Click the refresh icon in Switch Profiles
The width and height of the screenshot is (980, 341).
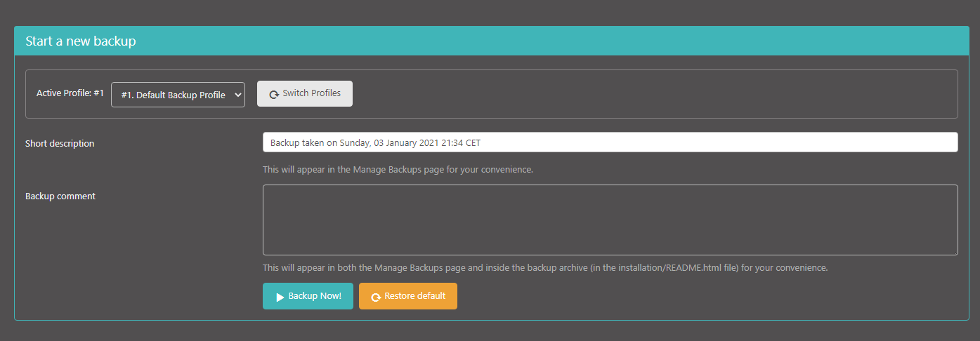pos(274,94)
